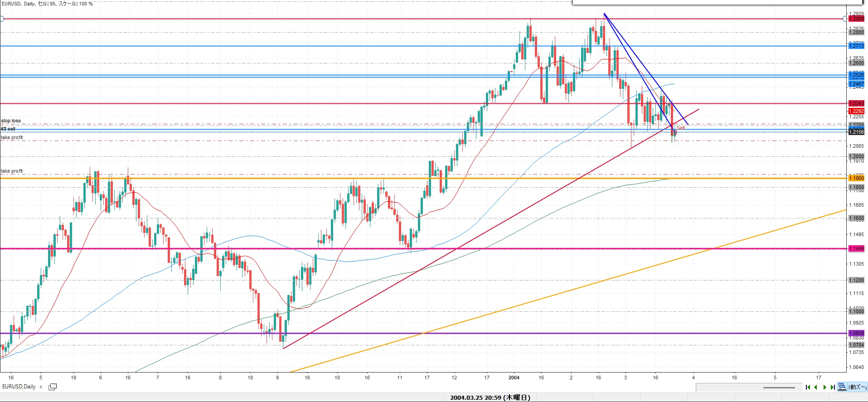Screen dimensions: 868x402
Task: Click the Sell marker on the latest candle
Action: [x=680, y=128]
